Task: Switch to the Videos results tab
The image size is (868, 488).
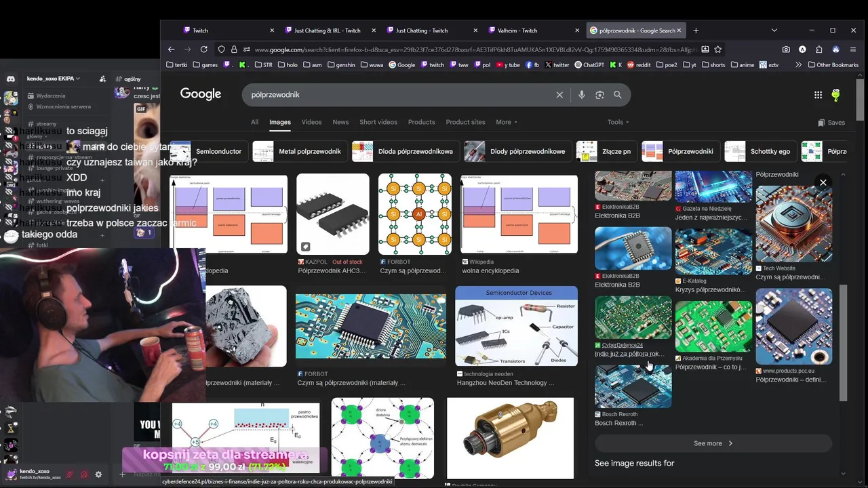Action: (x=311, y=122)
